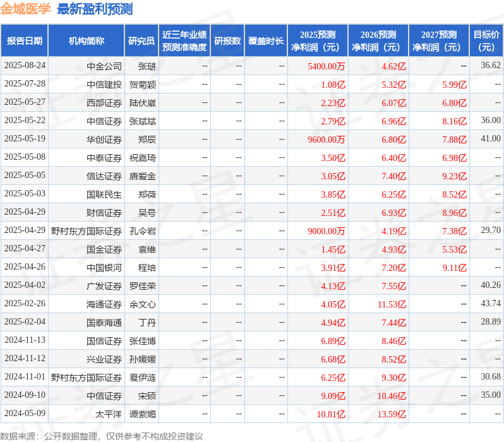The image size is (504, 442).
Task: Select the 研究员 column header
Action: (141, 41)
